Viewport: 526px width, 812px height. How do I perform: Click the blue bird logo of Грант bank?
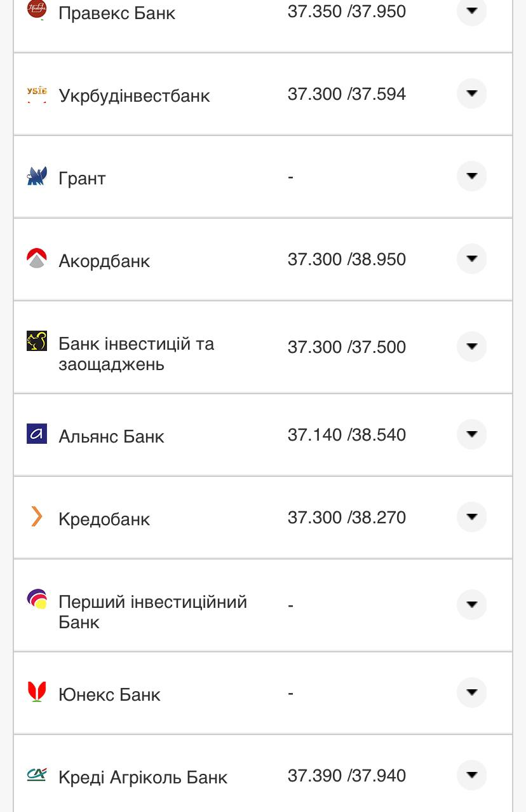[37, 177]
